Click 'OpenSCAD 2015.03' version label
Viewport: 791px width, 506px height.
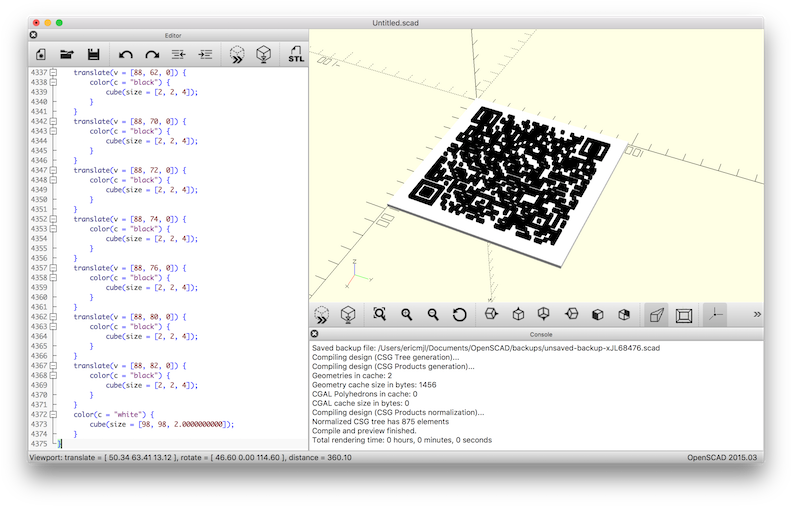tap(722, 458)
